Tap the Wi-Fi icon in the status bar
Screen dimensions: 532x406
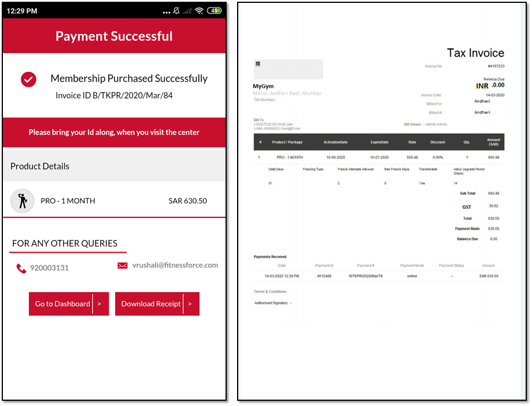199,11
